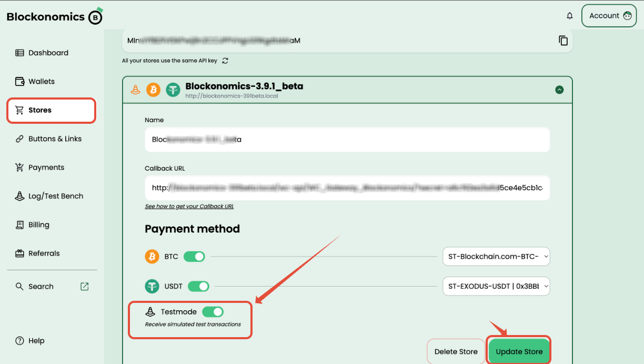Image resolution: width=644 pixels, height=364 pixels.
Task: Open Stores in the sidebar
Action: 51,110
